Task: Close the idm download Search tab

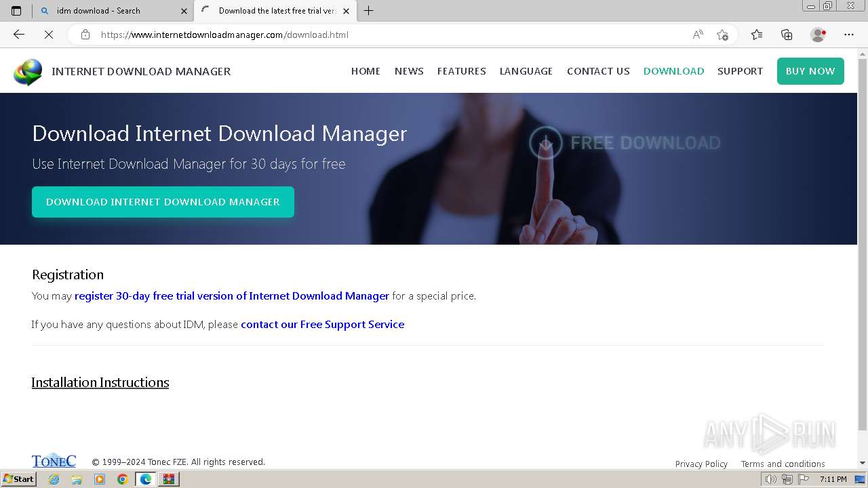Action: (184, 11)
